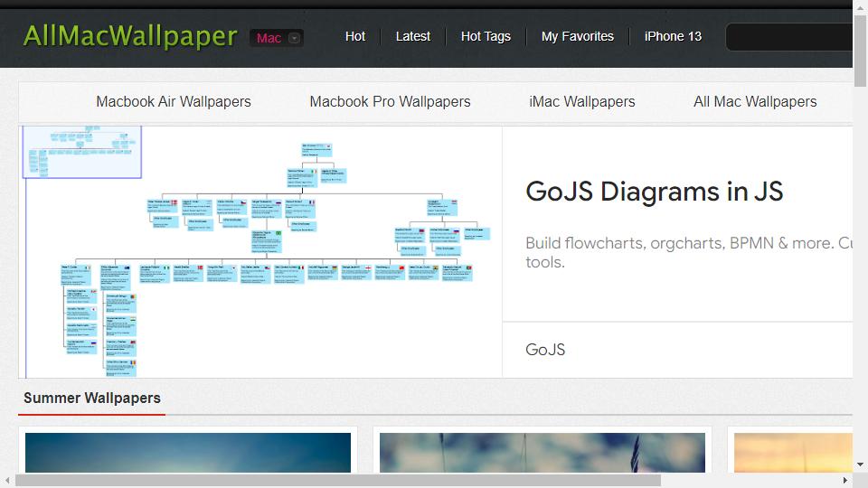Viewport: 868px width, 488px height.
Task: Click the vertical scrollbar down arrow
Action: (860, 465)
